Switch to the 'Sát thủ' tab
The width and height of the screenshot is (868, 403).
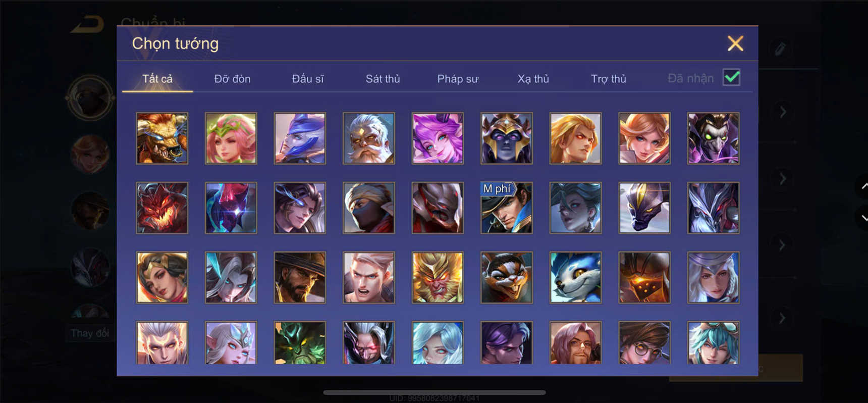tap(383, 79)
